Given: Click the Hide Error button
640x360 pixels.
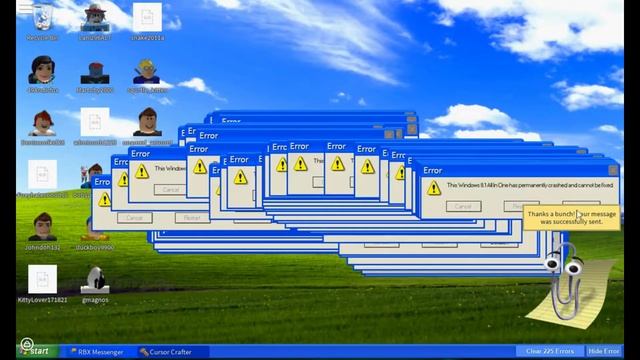Looking at the screenshot, I should pos(604,351).
